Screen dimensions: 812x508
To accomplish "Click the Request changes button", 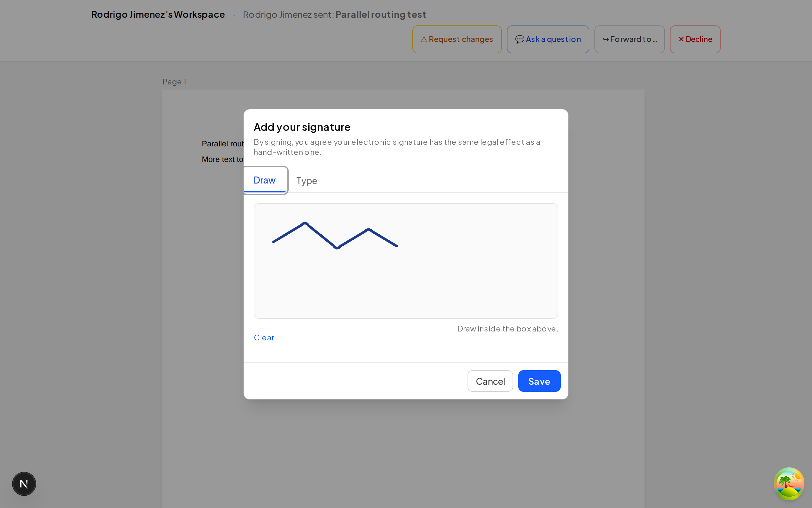I will click(x=457, y=39).
